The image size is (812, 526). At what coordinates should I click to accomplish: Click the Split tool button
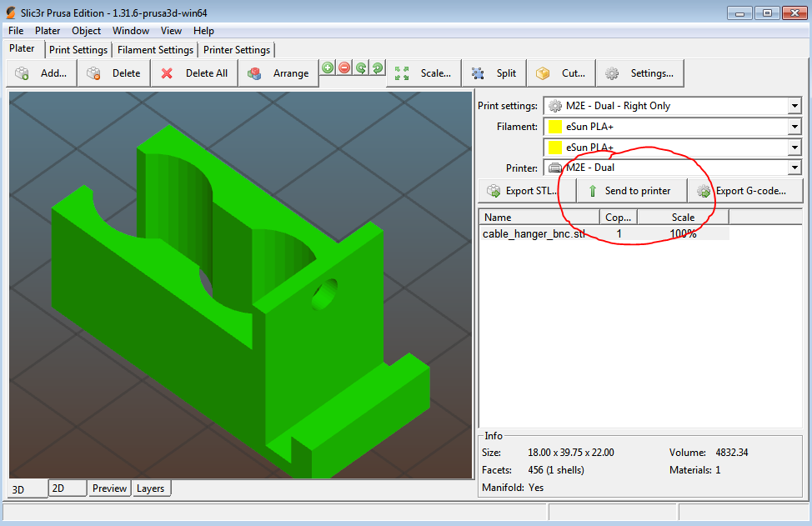point(494,73)
